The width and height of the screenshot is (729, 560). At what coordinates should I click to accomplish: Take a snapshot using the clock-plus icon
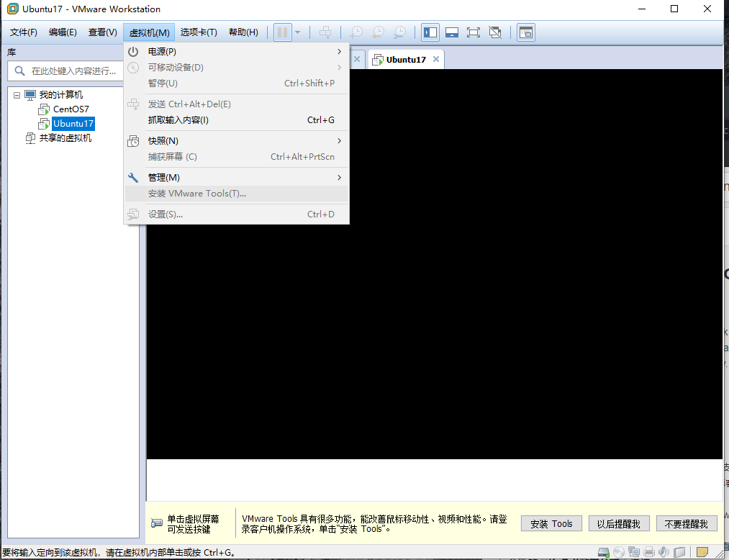[x=356, y=32]
